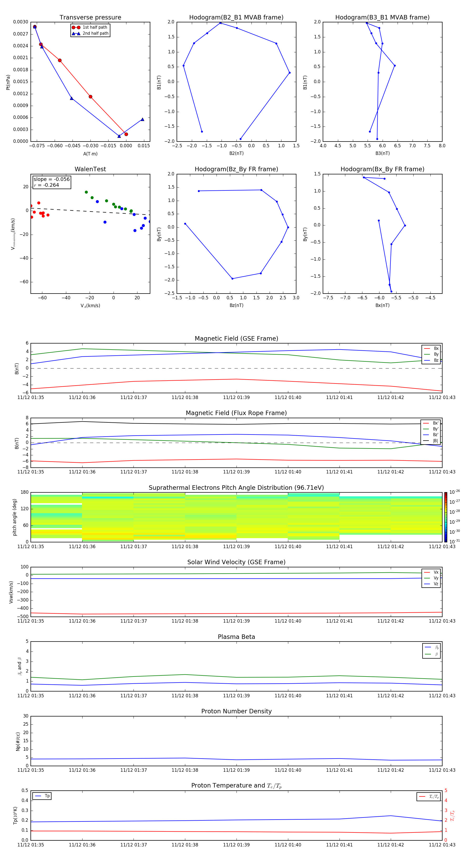Click the "Bz" entry in GSE field legend
The image size is (473, 868).
point(431,360)
